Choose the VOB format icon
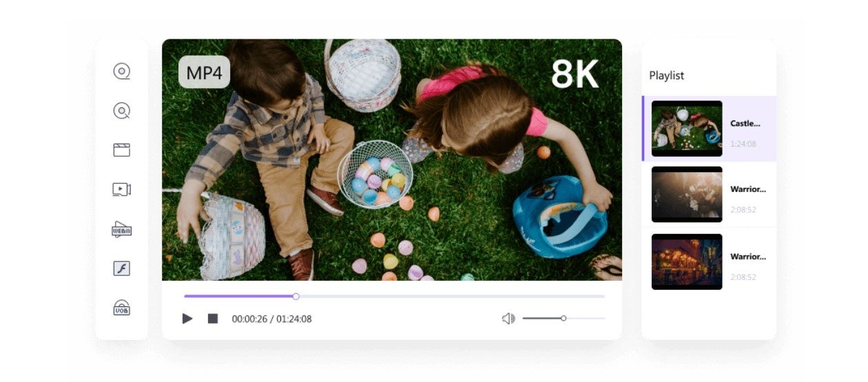This screenshot has height=382, width=868. (122, 308)
